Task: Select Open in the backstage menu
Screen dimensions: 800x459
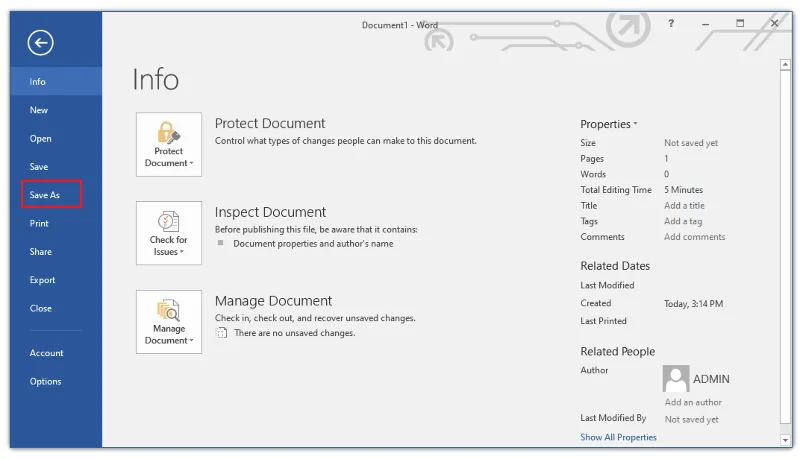Action: (56, 139)
